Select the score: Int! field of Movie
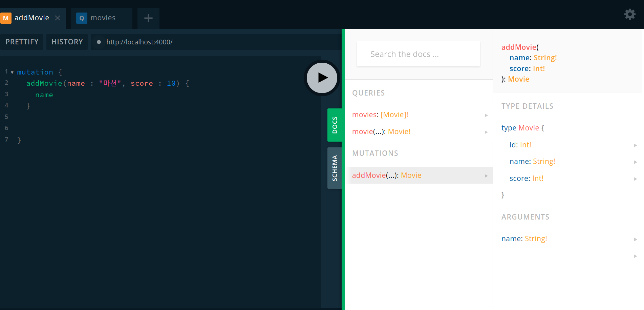This screenshot has height=310, width=644. pos(526,178)
